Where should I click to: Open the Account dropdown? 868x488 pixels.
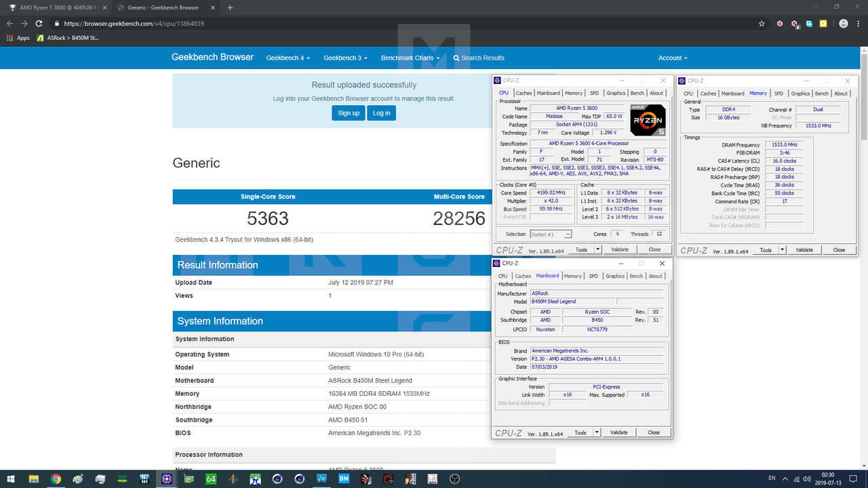673,58
